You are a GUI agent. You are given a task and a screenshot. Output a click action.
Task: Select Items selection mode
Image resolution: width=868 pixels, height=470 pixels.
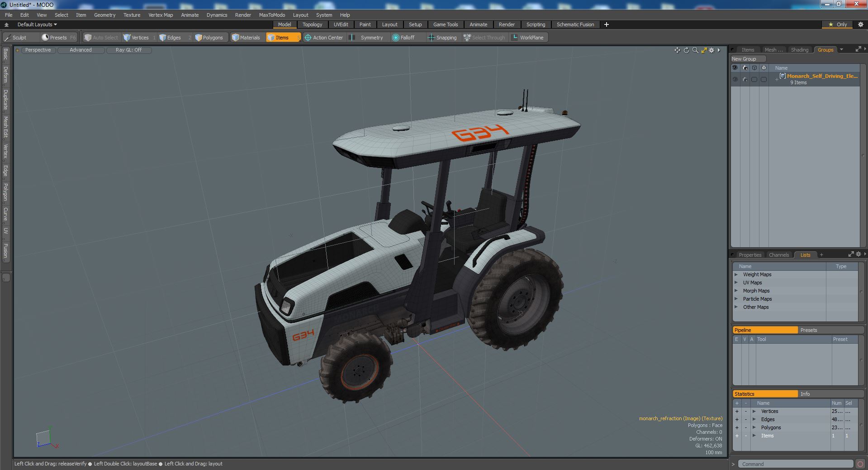283,38
